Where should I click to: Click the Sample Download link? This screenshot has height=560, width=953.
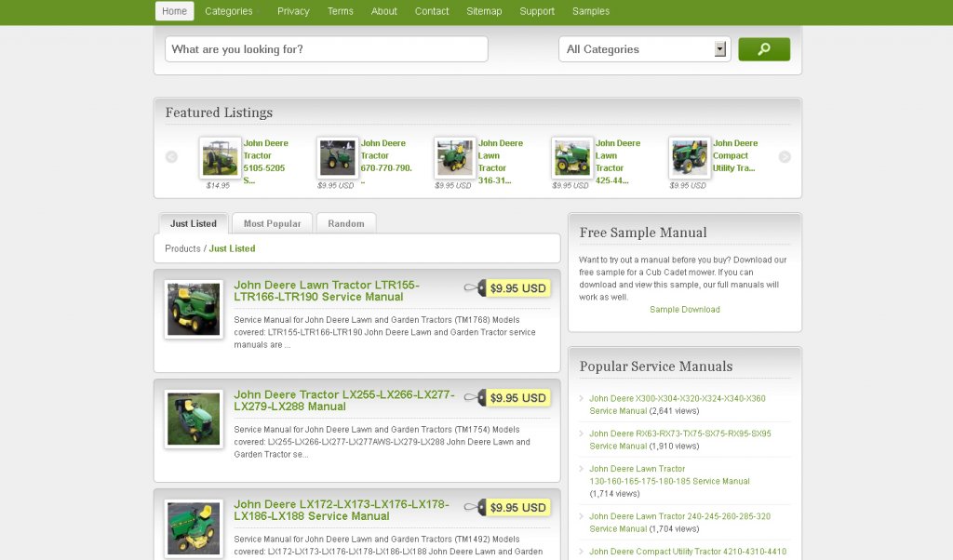coord(684,309)
